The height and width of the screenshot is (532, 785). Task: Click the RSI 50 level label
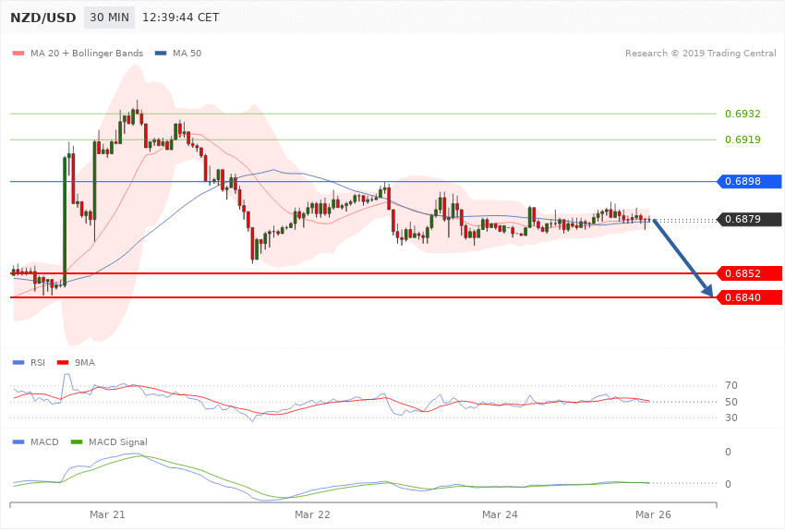click(731, 402)
